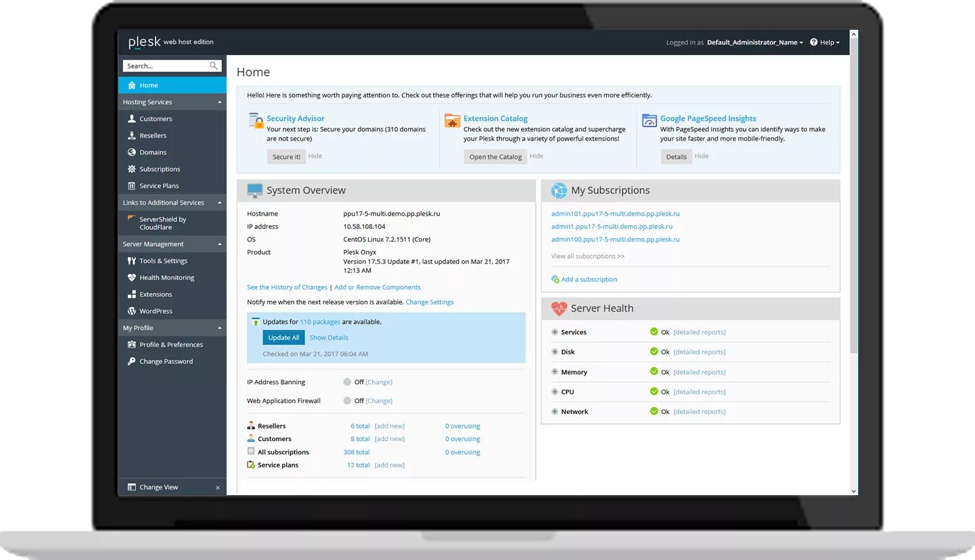Click the Server Health heart icon
Image resolution: width=975 pixels, height=560 pixels.
pos(558,308)
